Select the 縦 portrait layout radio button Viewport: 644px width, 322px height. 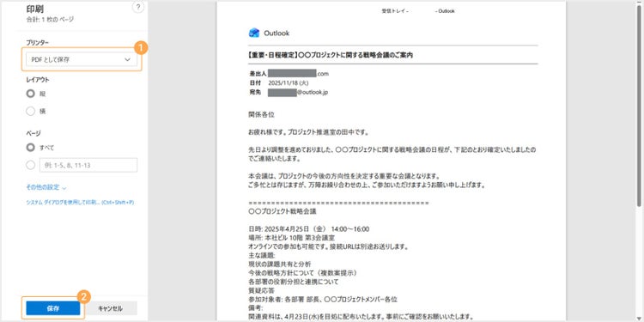pos(30,94)
